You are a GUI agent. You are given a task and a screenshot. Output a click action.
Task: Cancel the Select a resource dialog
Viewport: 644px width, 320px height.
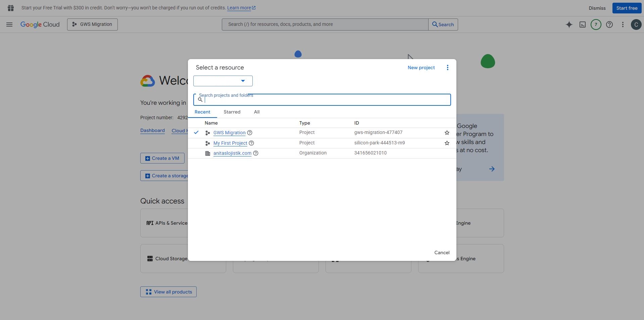(442, 253)
